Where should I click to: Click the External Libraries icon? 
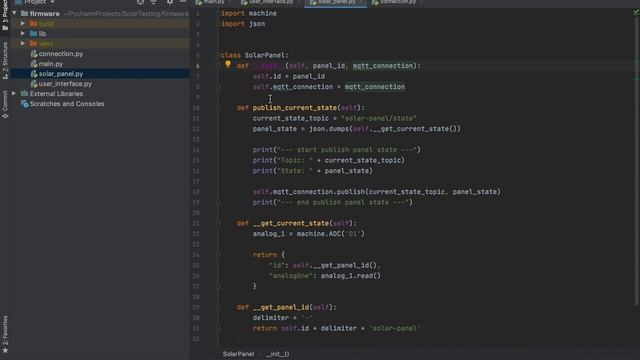tap(24, 93)
